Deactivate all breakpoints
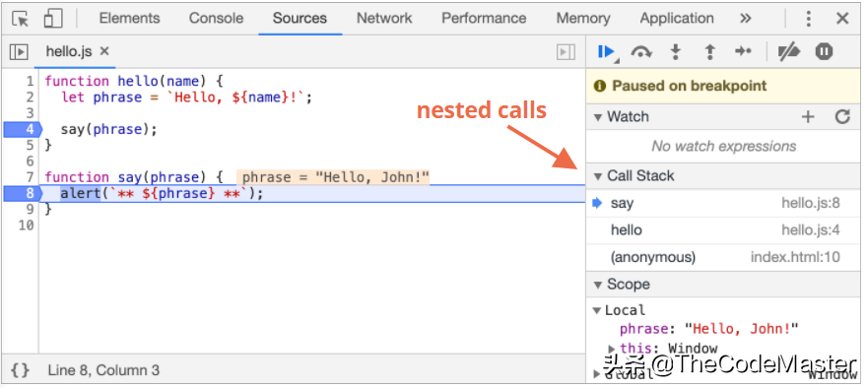Viewport: 868px width, 388px height. (789, 52)
